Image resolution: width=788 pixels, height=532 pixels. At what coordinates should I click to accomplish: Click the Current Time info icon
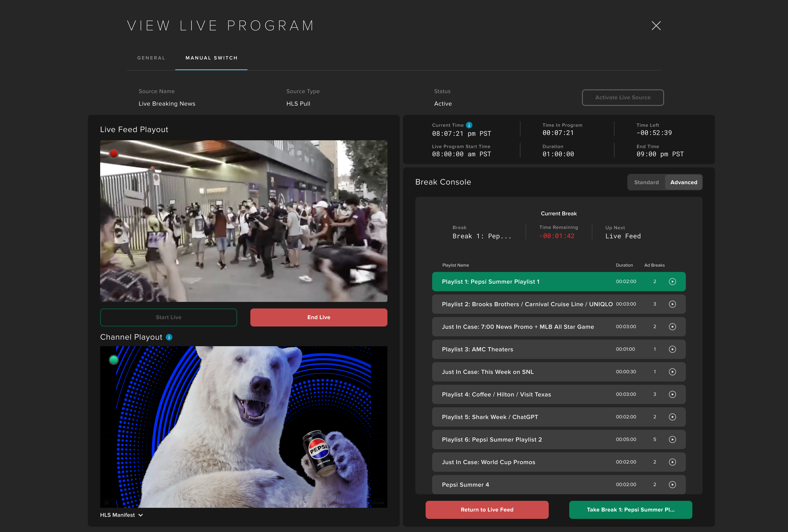(x=469, y=125)
